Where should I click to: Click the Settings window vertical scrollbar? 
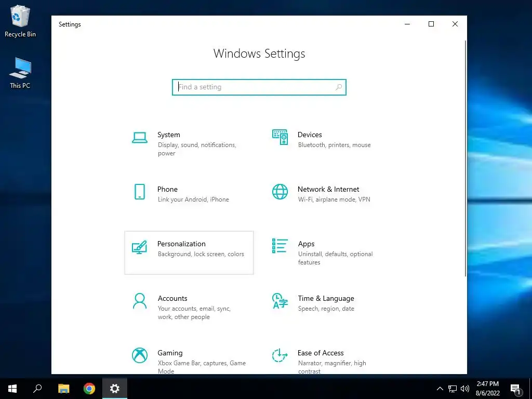tap(465, 158)
